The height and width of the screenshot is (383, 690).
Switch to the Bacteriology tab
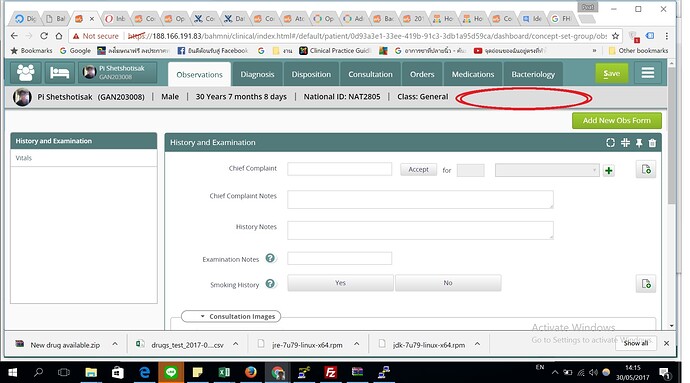coord(533,74)
